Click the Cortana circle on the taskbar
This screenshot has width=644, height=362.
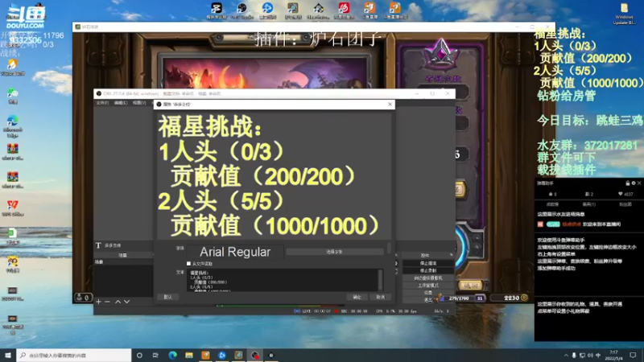point(139,355)
